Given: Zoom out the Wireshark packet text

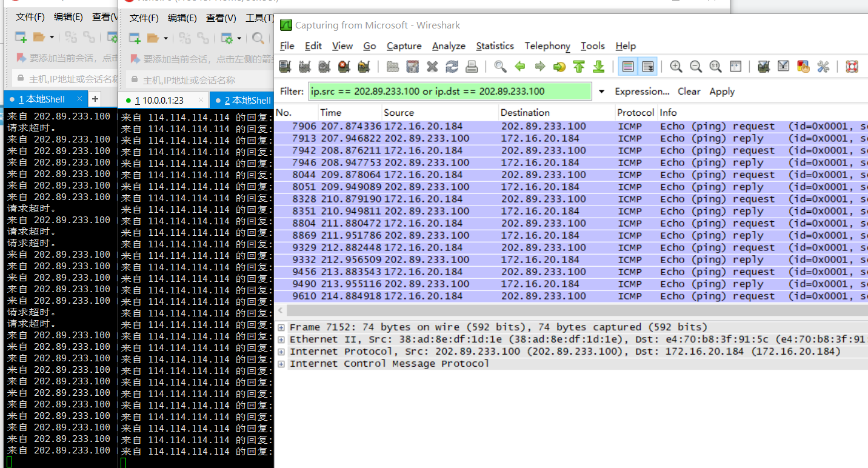Looking at the screenshot, I should coord(696,67).
